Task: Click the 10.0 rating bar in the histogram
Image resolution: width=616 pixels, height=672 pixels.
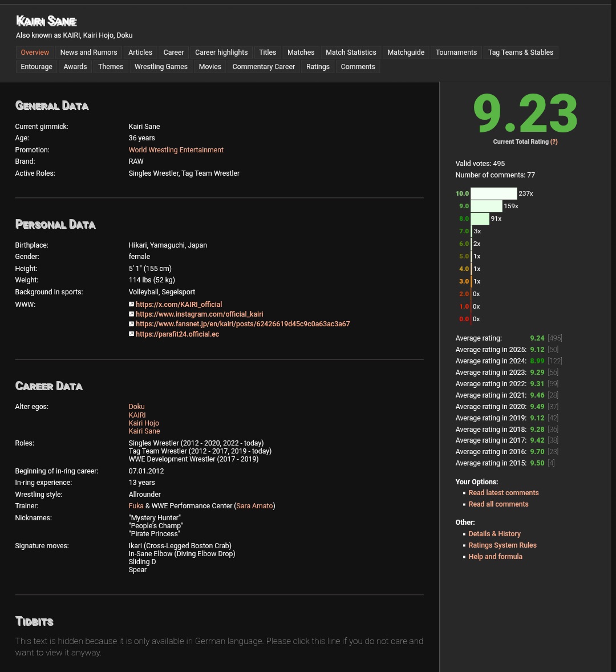Action: (493, 193)
